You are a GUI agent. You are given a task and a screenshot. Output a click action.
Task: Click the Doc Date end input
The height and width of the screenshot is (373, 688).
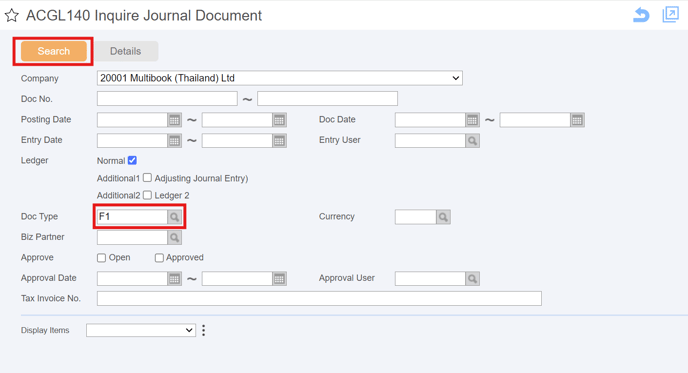tap(535, 120)
